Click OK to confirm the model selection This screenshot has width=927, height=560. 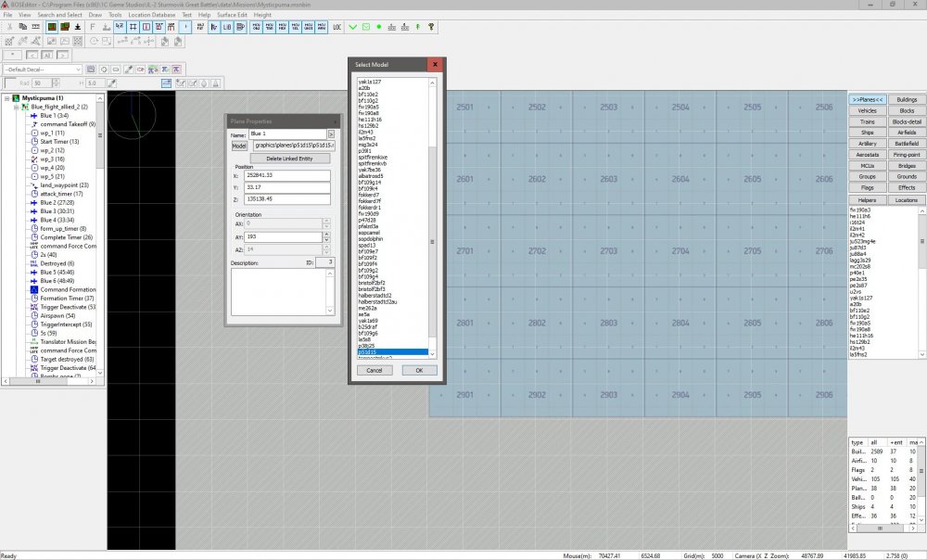point(418,369)
